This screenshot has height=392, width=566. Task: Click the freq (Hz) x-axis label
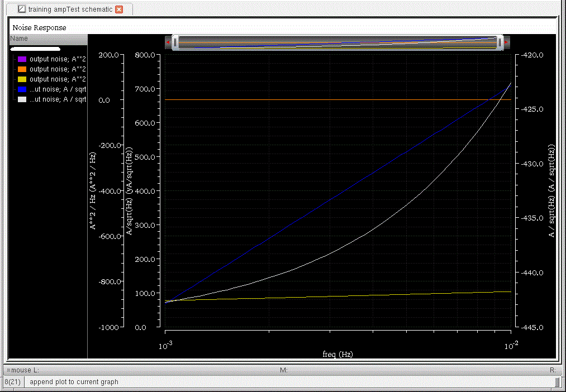point(337,354)
